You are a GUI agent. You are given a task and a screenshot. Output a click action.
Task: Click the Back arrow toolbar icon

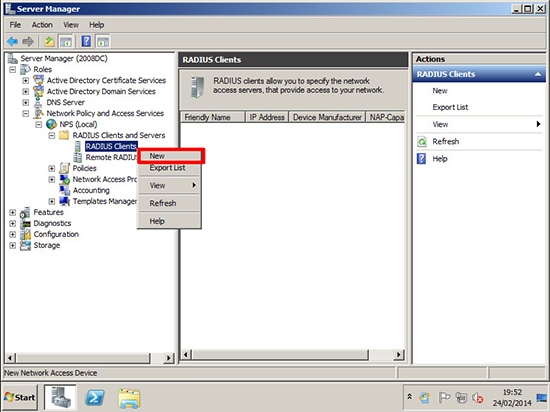(12, 42)
